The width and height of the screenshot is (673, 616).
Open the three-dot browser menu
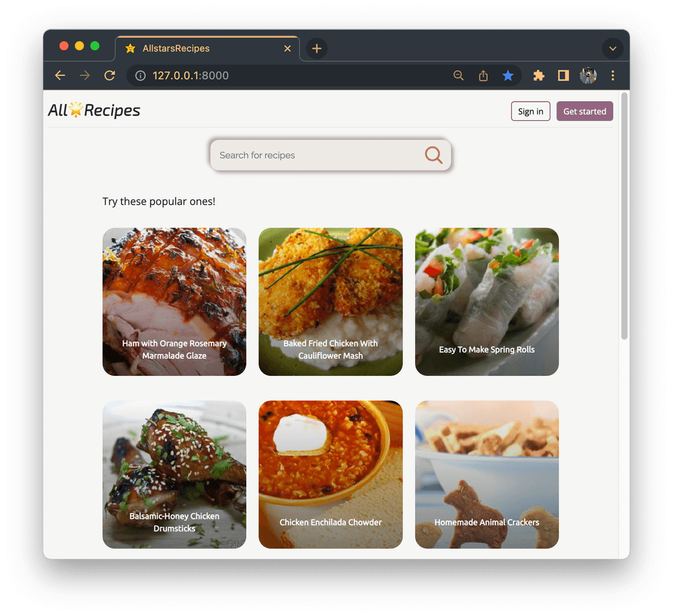[x=613, y=75]
